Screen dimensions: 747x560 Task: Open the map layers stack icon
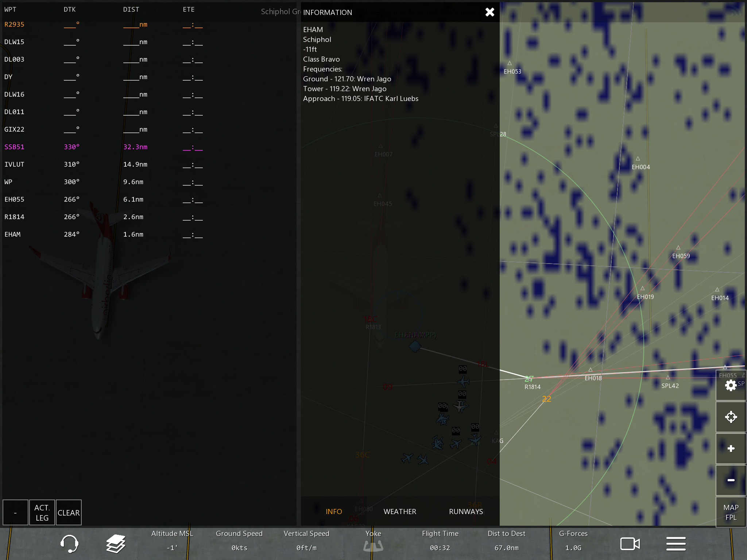tap(116, 544)
